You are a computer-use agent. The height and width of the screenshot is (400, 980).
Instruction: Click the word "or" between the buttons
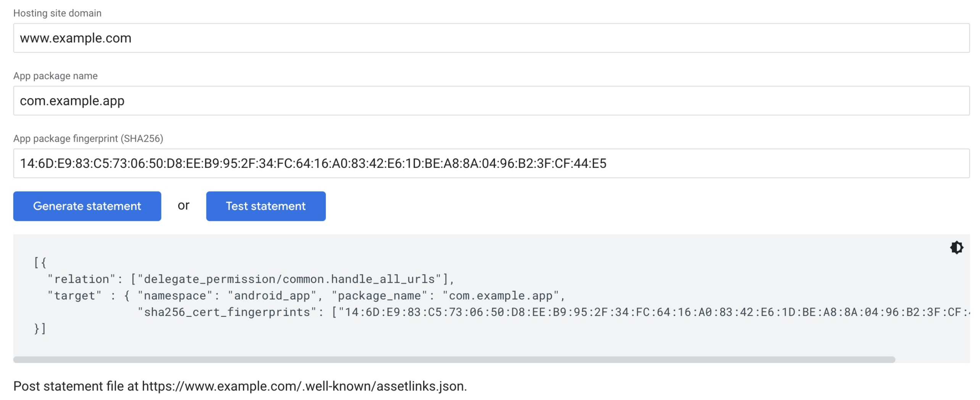[x=184, y=205]
